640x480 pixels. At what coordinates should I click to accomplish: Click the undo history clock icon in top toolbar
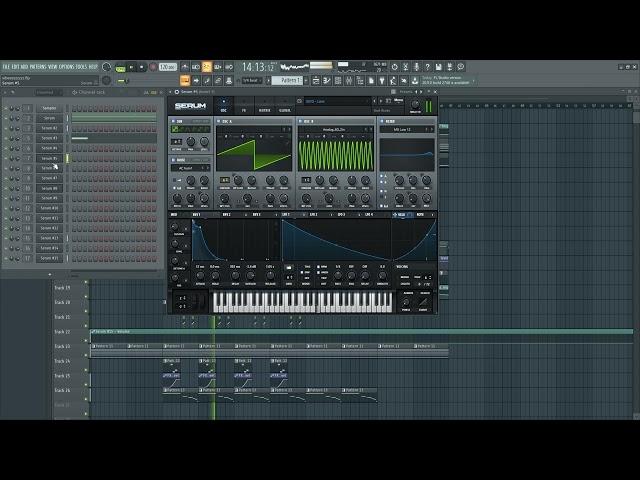(x=394, y=67)
